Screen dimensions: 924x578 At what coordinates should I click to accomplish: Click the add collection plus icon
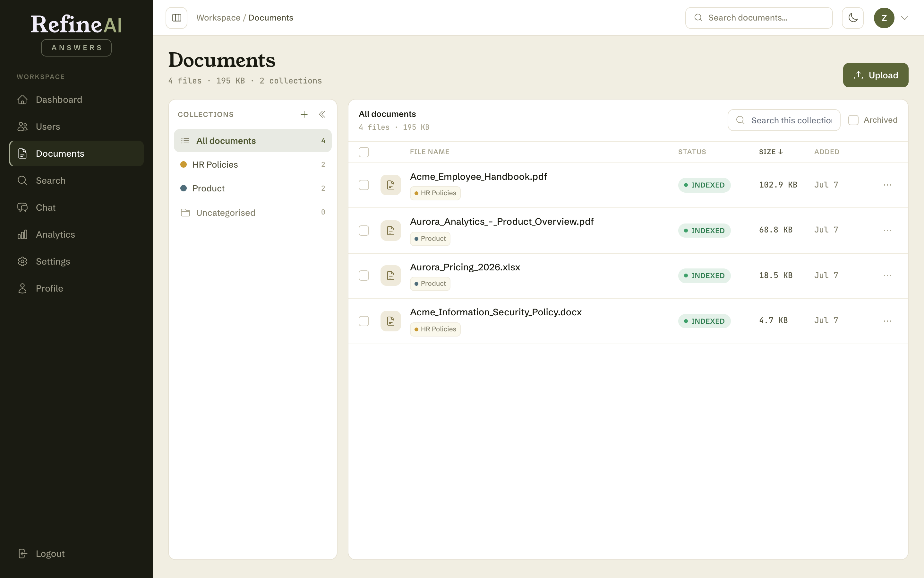point(304,114)
